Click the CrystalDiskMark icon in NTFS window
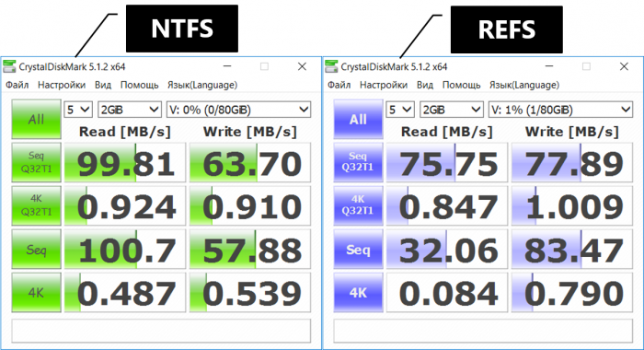 [x=9, y=66]
